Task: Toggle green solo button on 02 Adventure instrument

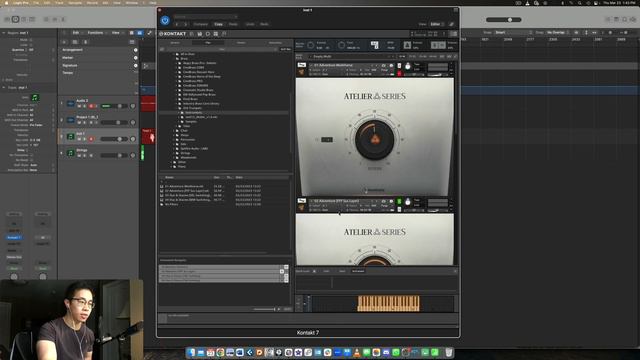Action: 399,202
